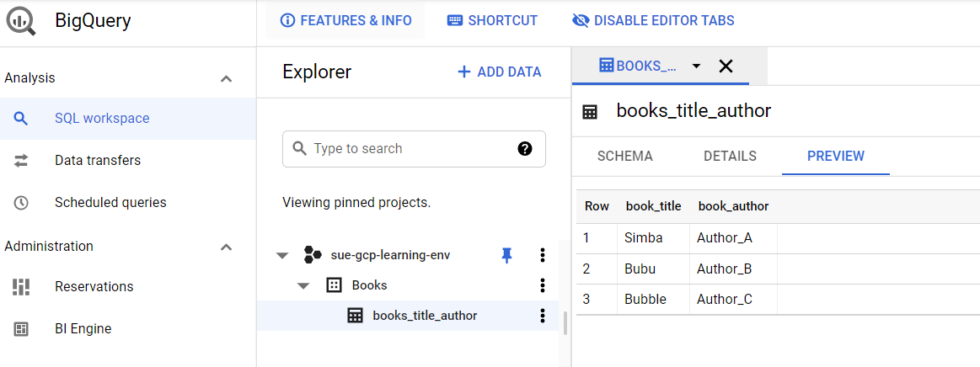This screenshot has height=367, width=980.
Task: Click the BI Engine icon in the sidebar
Action: click(21, 329)
